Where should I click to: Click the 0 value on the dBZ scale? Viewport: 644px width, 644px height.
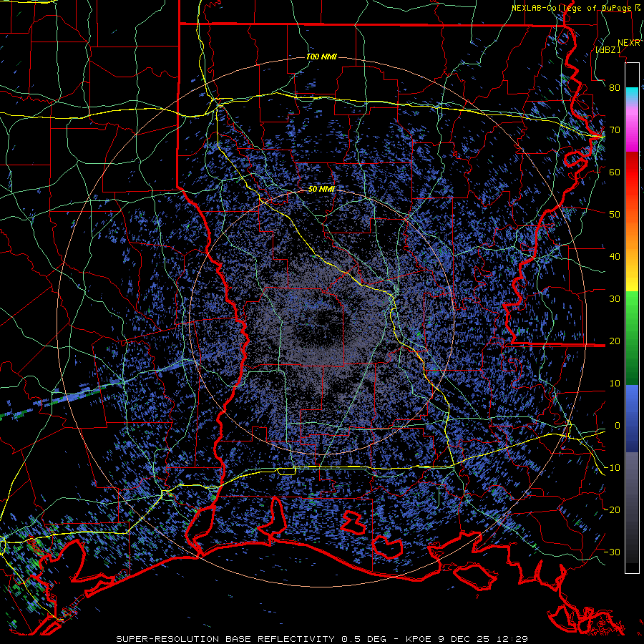617,426
